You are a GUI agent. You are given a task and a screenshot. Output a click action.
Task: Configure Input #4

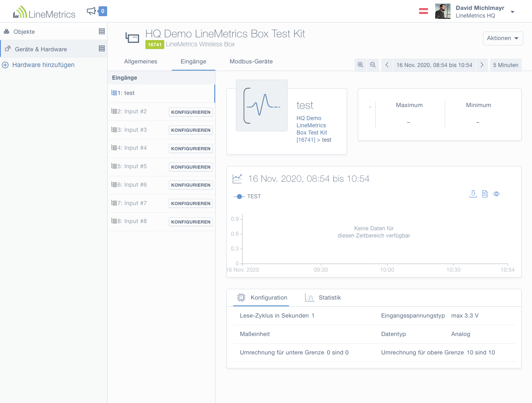click(x=191, y=148)
